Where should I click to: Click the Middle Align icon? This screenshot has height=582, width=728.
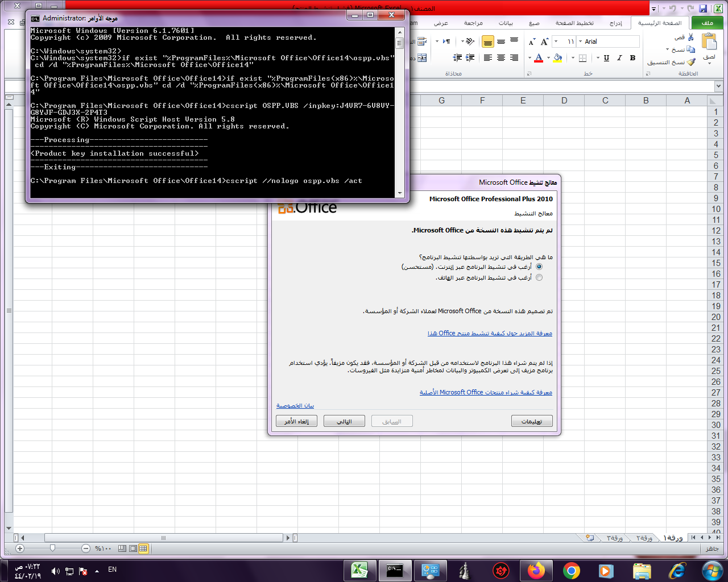click(501, 41)
